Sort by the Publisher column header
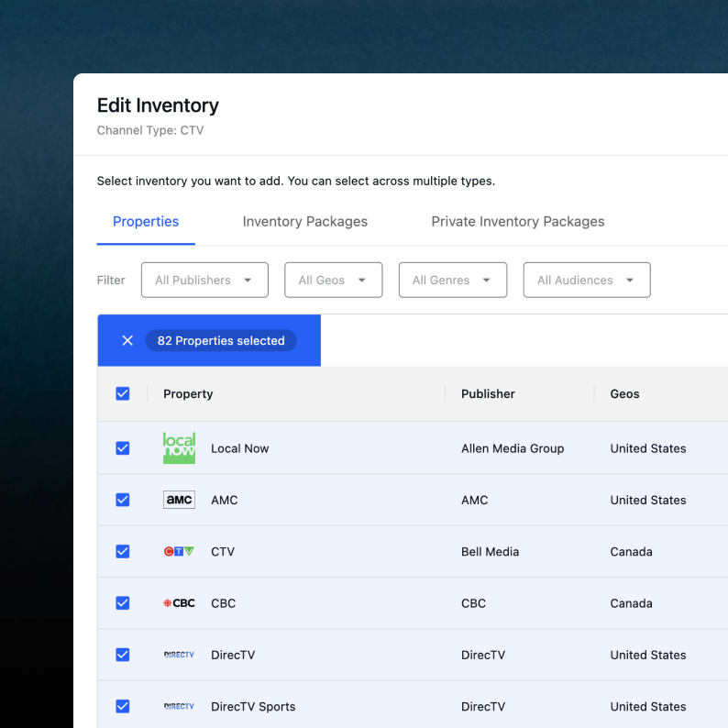Image resolution: width=728 pixels, height=728 pixels. [488, 393]
